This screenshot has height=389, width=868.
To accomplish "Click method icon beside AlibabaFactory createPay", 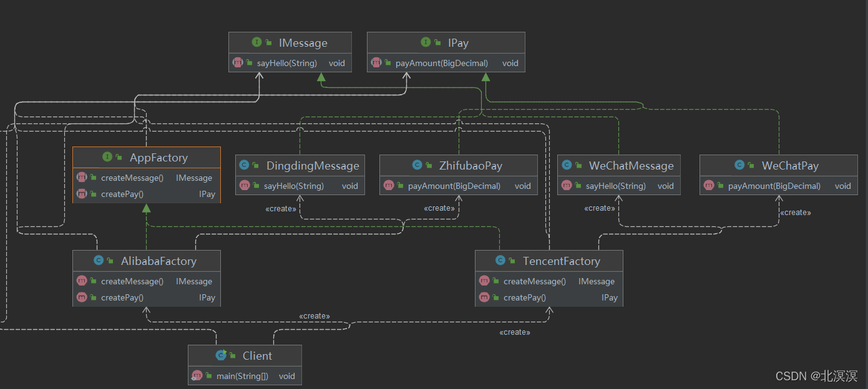I will pyautogui.click(x=82, y=297).
